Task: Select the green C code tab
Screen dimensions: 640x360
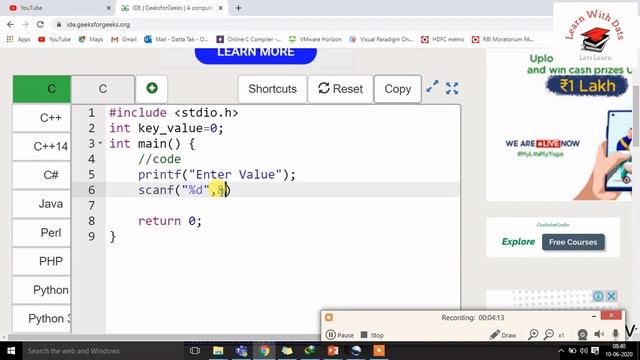Action: (42, 89)
